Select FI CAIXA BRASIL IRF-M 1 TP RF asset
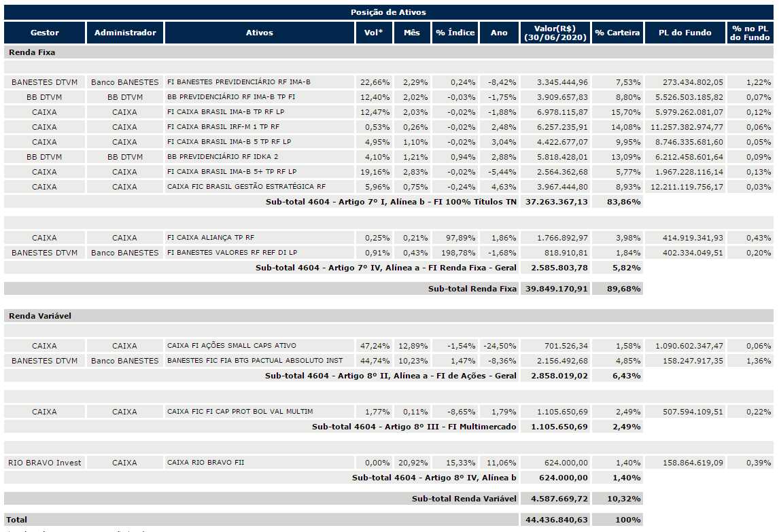This screenshot has height=532, width=779. pyautogui.click(x=223, y=126)
